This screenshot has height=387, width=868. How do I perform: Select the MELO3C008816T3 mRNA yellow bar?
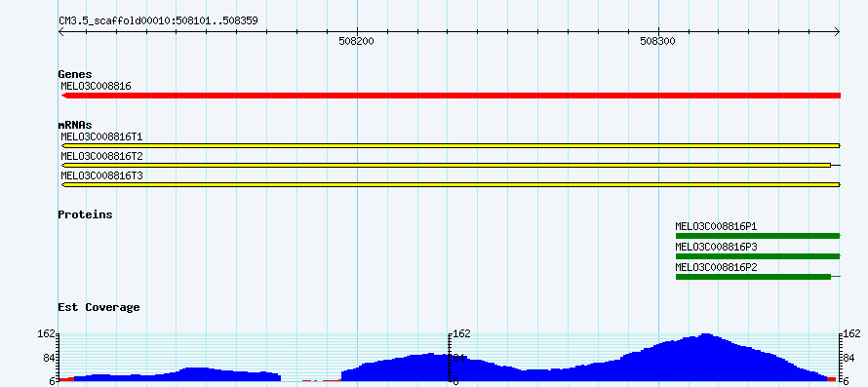(452, 184)
